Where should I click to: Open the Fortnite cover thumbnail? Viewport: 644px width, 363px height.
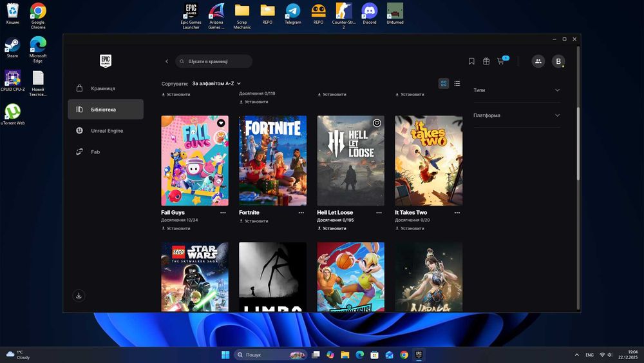coord(272,161)
